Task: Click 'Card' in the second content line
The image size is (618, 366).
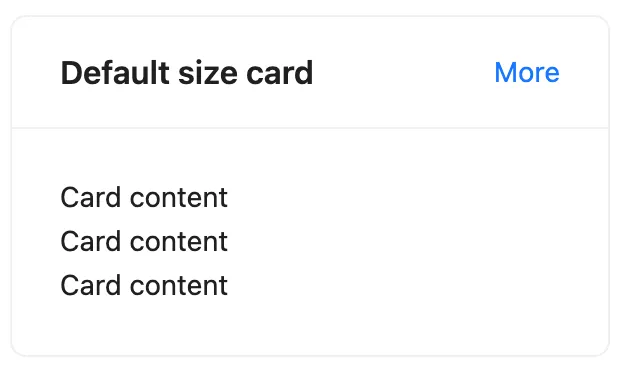Action: point(91,242)
